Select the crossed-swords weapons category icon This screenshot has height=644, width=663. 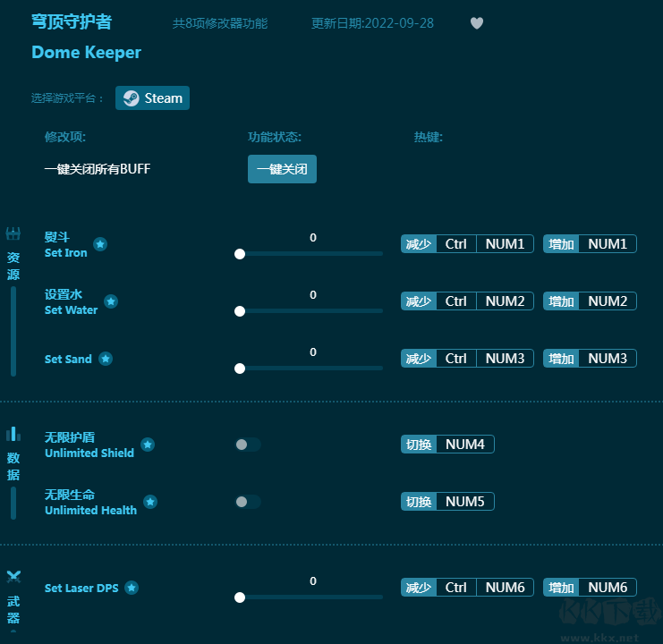point(13,577)
